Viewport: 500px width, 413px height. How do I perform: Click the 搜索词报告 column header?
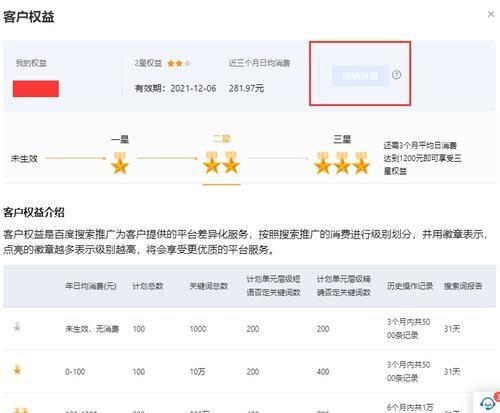coord(463,286)
